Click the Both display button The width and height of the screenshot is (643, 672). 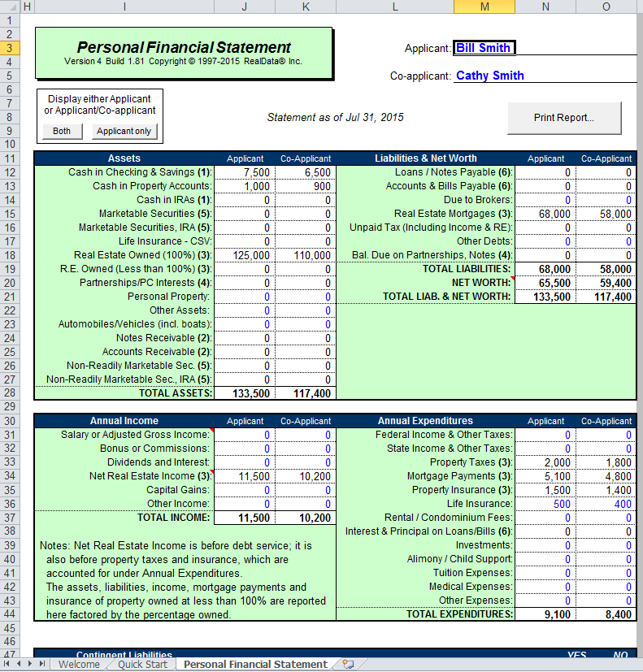62,131
